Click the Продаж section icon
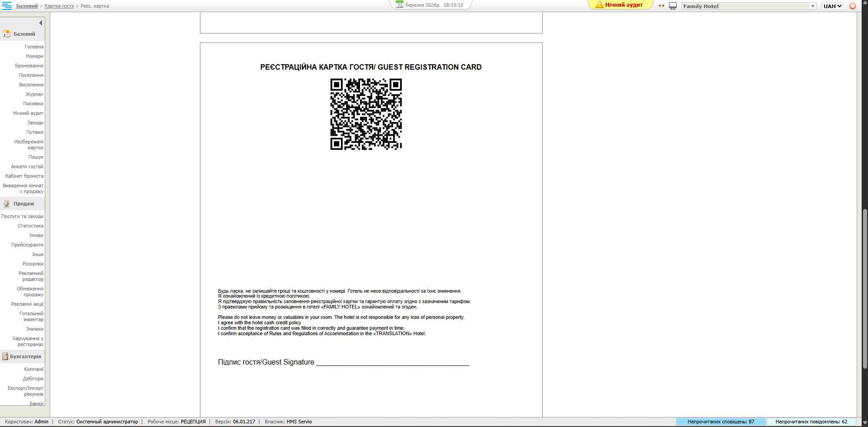868x427 pixels. click(x=6, y=204)
